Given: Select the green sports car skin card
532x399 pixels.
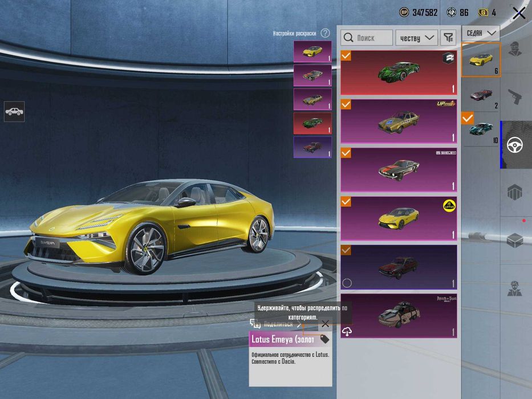Looking at the screenshot, I should 399,72.
